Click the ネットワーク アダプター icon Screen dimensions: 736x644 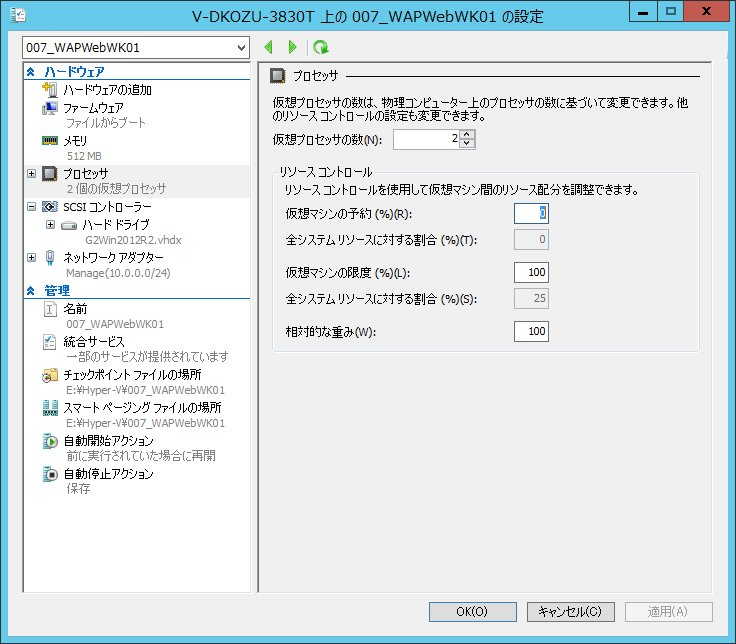50,258
